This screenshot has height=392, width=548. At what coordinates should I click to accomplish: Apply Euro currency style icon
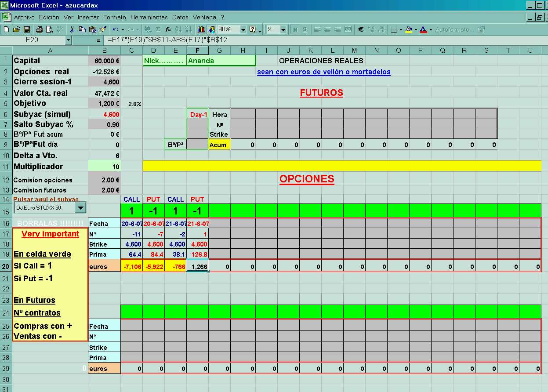tap(360, 29)
